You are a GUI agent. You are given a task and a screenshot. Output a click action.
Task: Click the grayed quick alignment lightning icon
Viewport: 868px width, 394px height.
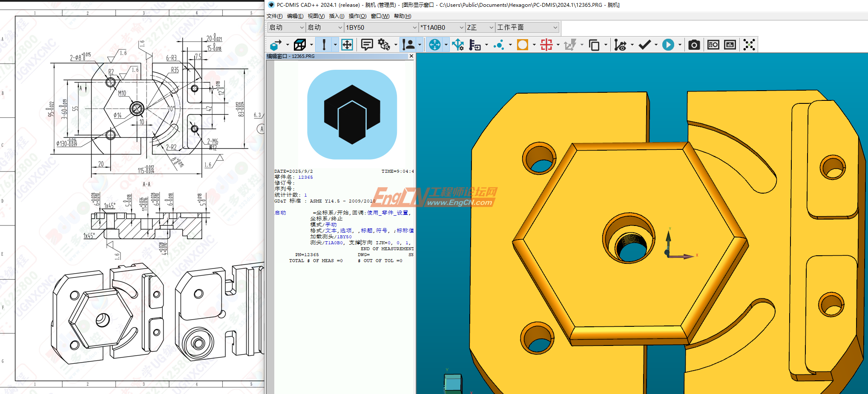click(570, 45)
